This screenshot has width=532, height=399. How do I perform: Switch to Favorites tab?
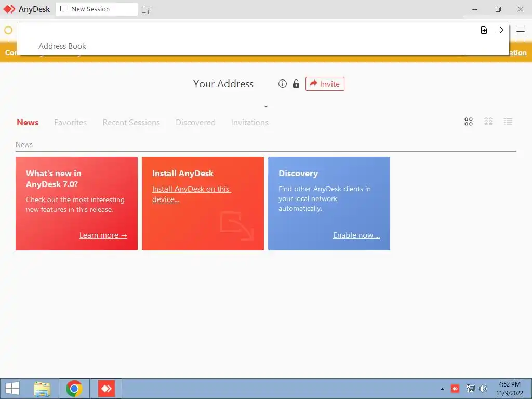click(70, 122)
